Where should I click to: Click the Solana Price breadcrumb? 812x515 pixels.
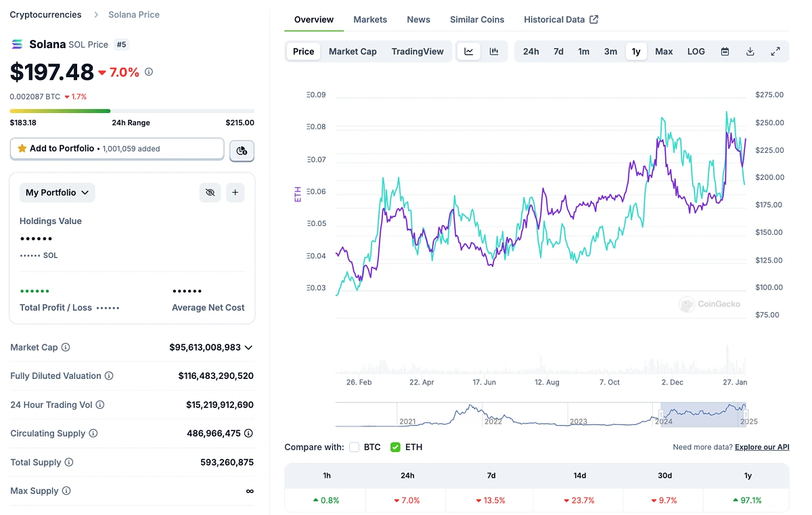[x=134, y=14]
